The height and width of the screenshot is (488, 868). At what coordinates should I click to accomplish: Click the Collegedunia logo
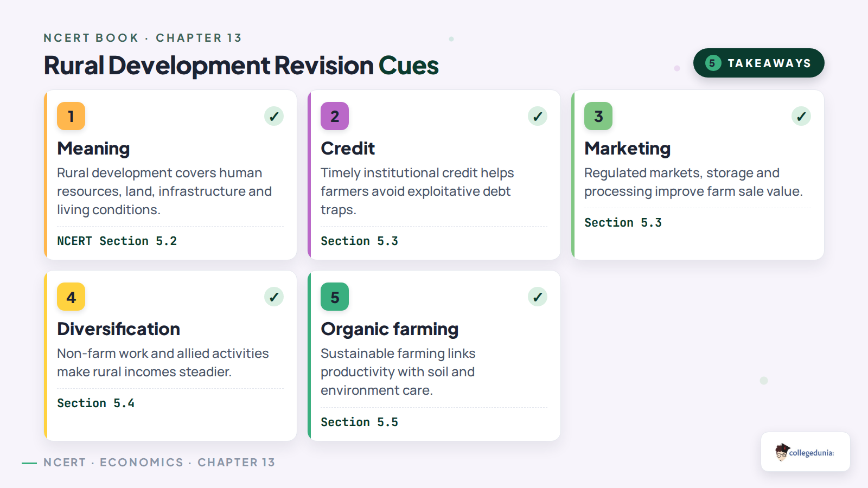coord(806,452)
